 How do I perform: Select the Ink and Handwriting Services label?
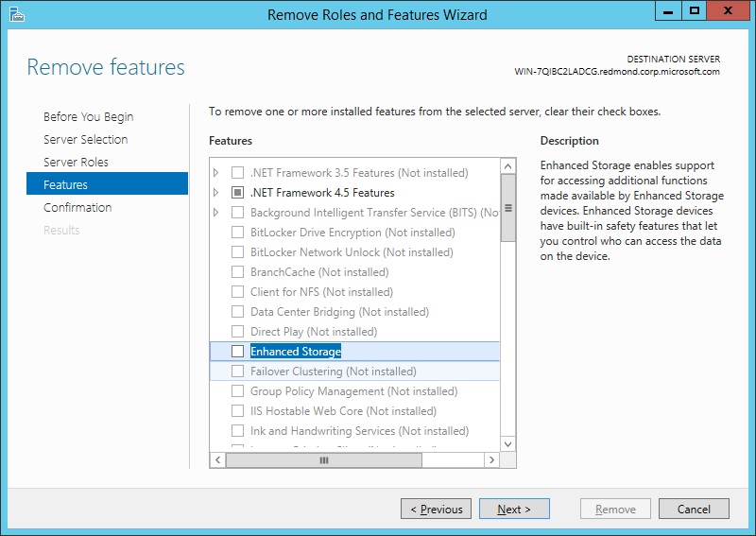359,430
